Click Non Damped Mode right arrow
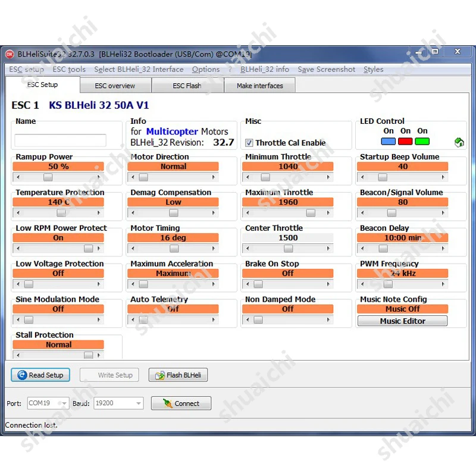This screenshot has height=476, width=476. coord(328,320)
